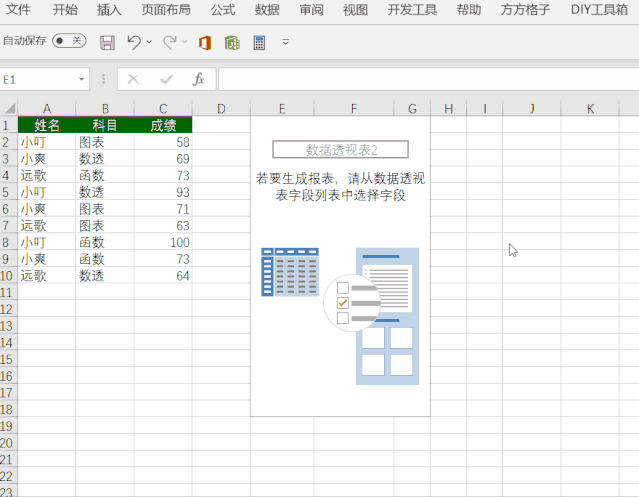Click inside the formula bar input
This screenshot has width=639, height=497.
pyautogui.click(x=428, y=79)
